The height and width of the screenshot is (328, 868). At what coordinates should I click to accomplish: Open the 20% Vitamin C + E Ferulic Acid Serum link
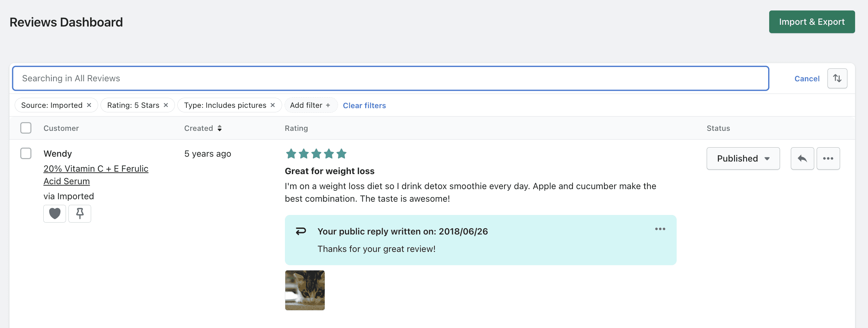(96, 169)
